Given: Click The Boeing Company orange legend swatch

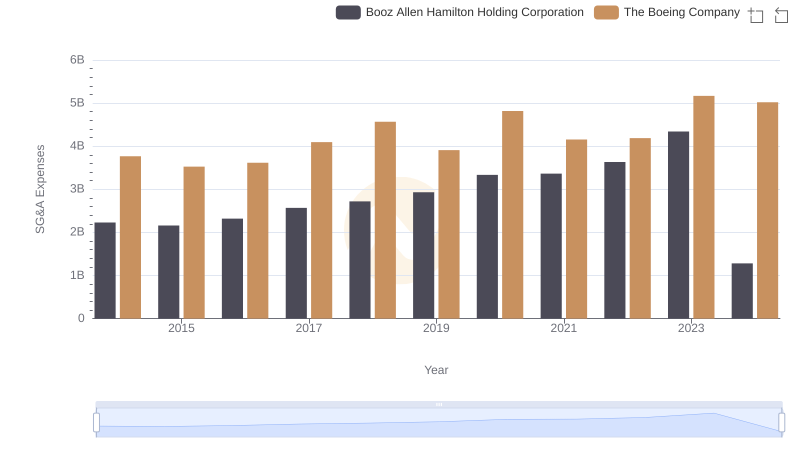Looking at the screenshot, I should coord(606,12).
